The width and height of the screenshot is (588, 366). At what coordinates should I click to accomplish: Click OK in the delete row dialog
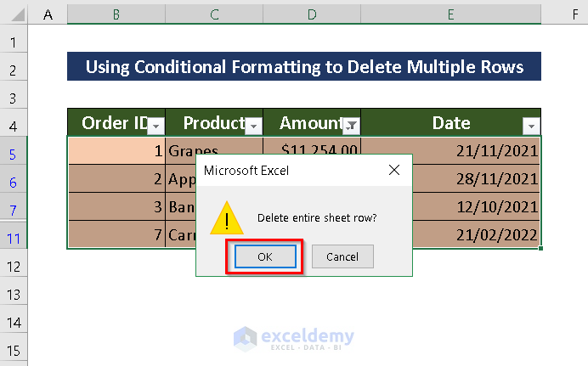tap(265, 256)
